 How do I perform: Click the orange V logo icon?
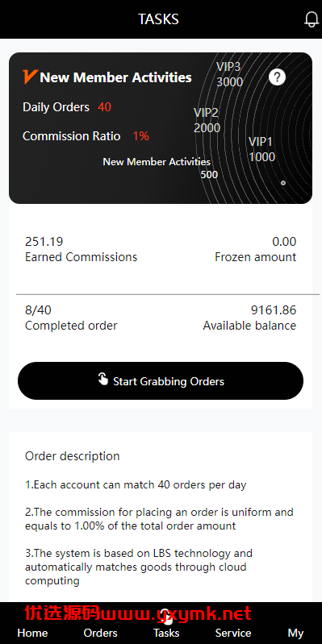click(31, 77)
